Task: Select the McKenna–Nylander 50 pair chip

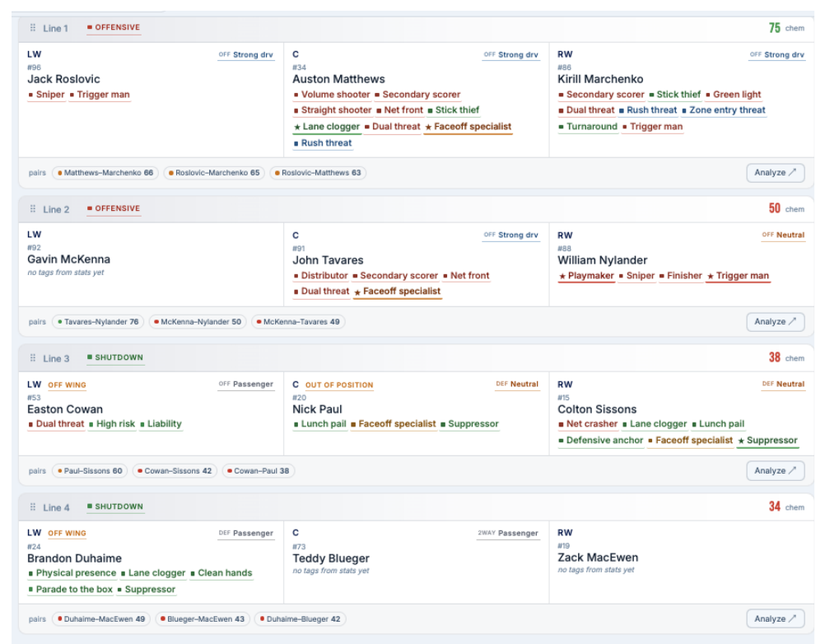Action: [x=198, y=321]
